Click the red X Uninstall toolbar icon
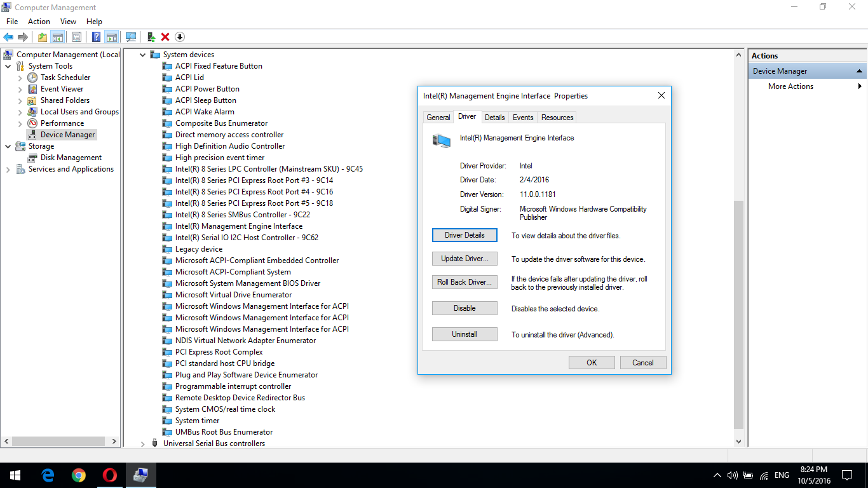This screenshot has height=488, width=868. (165, 37)
